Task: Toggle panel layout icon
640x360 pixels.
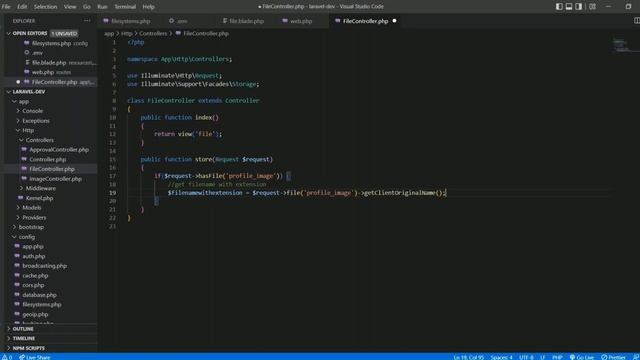Action: tap(569, 7)
